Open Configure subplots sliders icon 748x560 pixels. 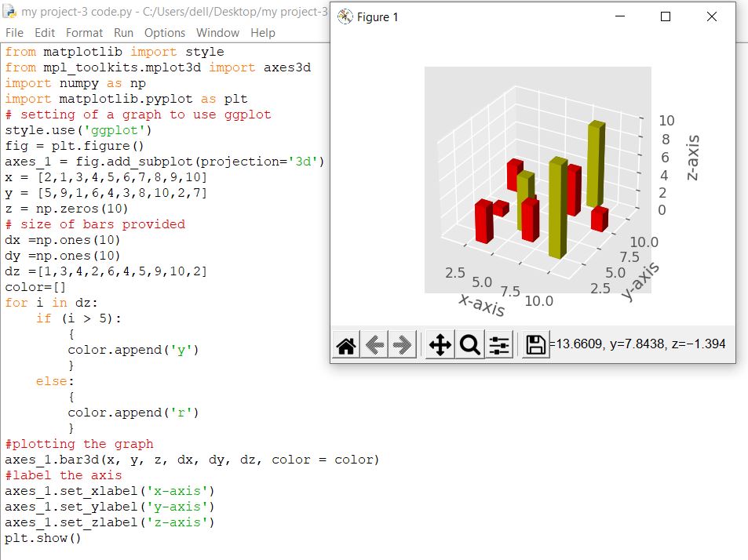coord(499,345)
